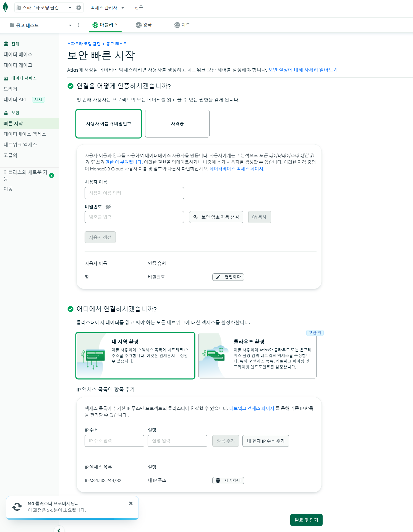The width and height of the screenshot is (413, 532).
Task: Switch to the 차트 tab
Action: pos(182,25)
